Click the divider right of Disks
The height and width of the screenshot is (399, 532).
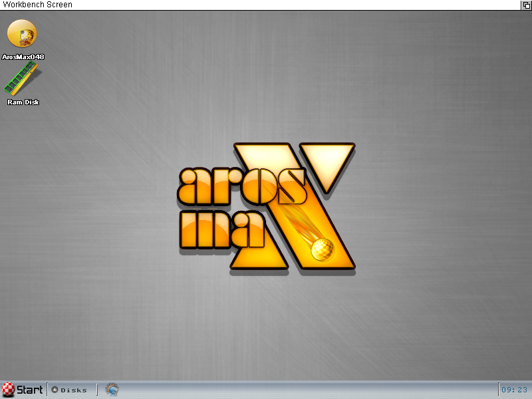pyautogui.click(x=97, y=390)
